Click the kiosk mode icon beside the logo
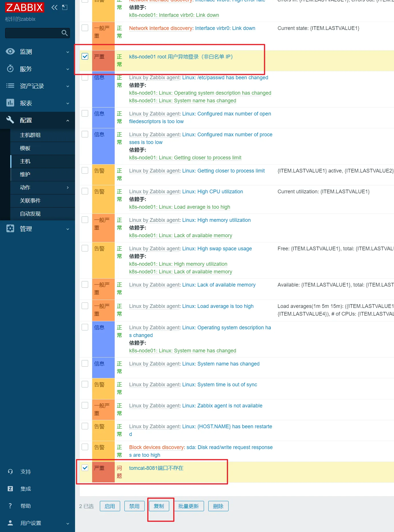Screen dimensions: 394x532 (x=65, y=7)
